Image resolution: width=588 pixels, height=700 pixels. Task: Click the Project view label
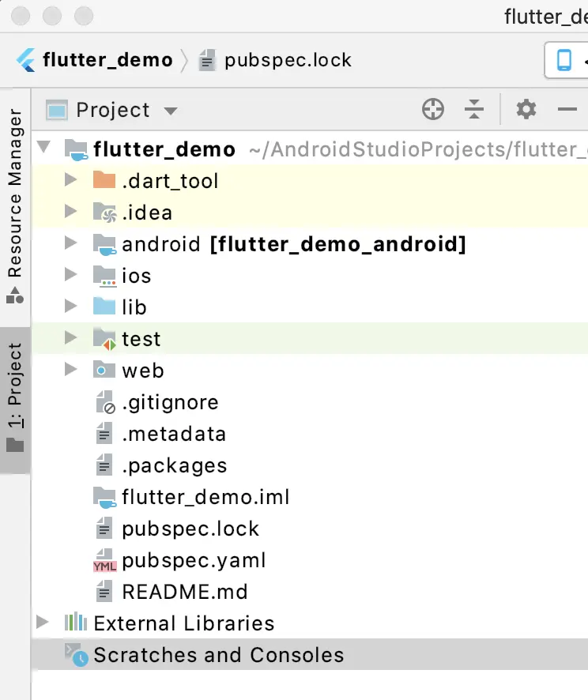coord(113,110)
